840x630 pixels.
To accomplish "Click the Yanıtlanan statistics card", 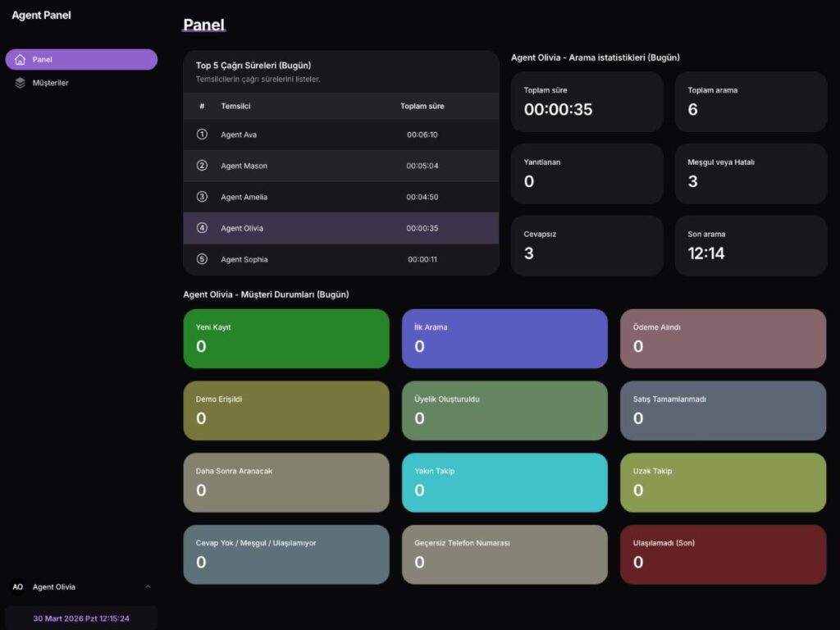I will click(x=587, y=174).
